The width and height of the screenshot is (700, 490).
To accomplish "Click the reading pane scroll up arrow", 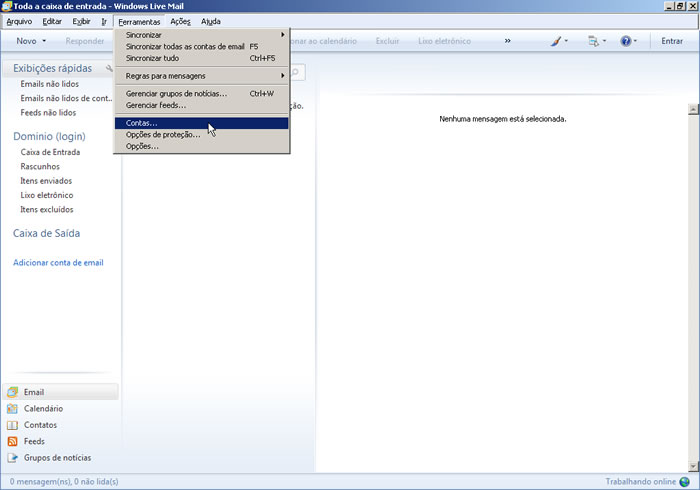I will click(x=693, y=109).
